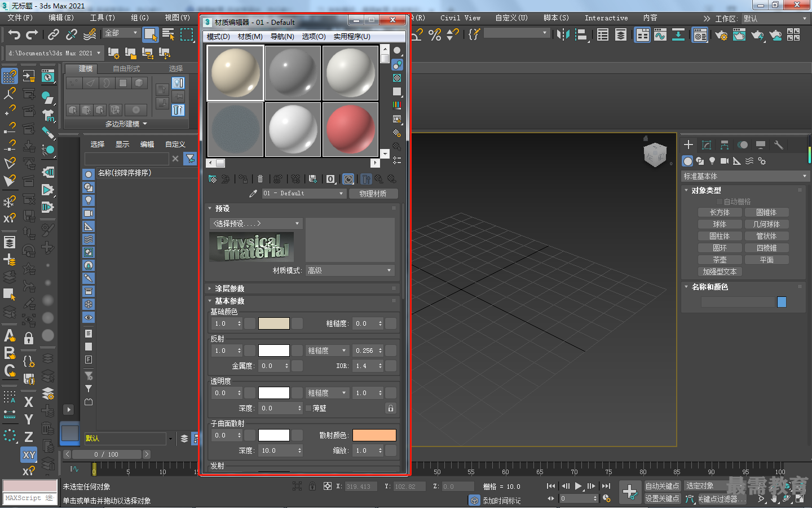Open the Rendered Frame Window icon
Screen dimensions: 812x508
(739, 35)
